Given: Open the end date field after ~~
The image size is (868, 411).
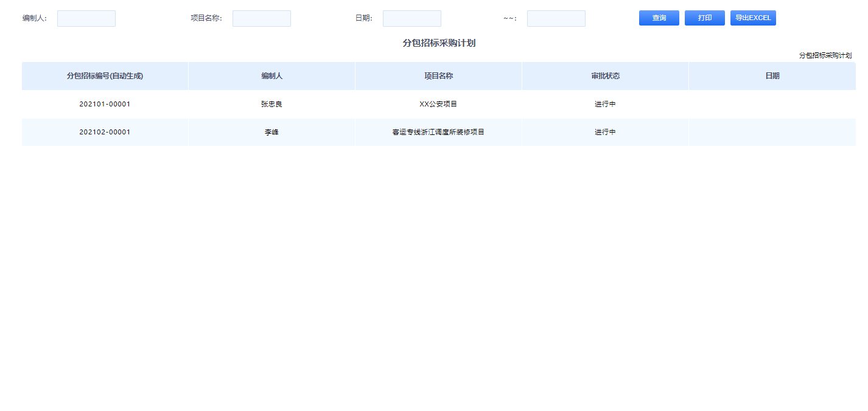Looking at the screenshot, I should tap(556, 19).
